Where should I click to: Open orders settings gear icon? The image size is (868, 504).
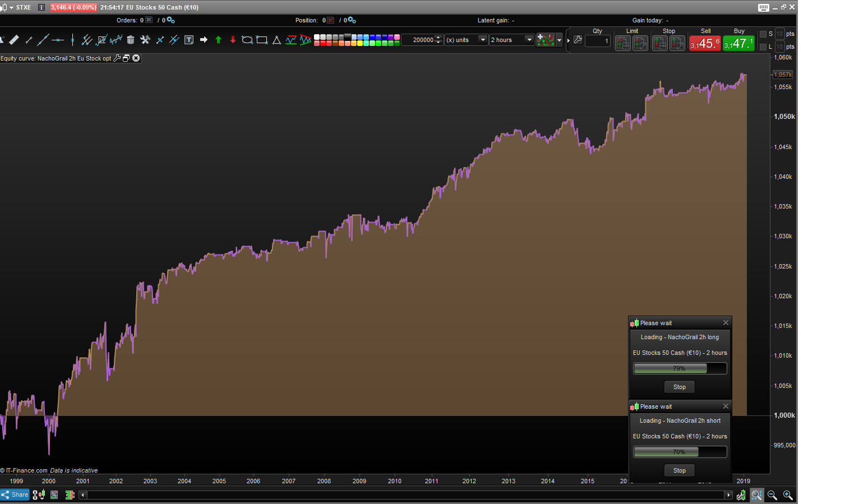[x=171, y=20]
